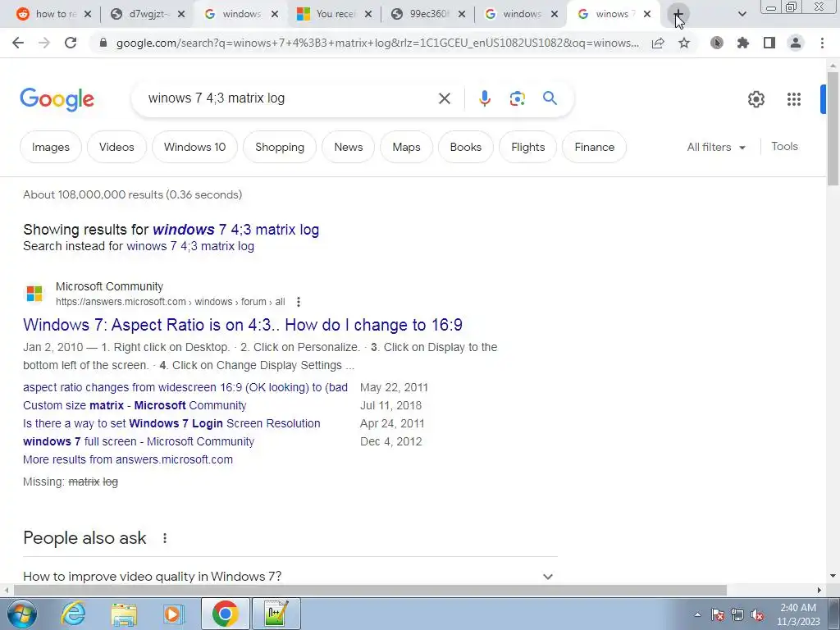Open 'More results from answers.microsoft.com'
Screen dimensions: 840x630
pos(127,459)
